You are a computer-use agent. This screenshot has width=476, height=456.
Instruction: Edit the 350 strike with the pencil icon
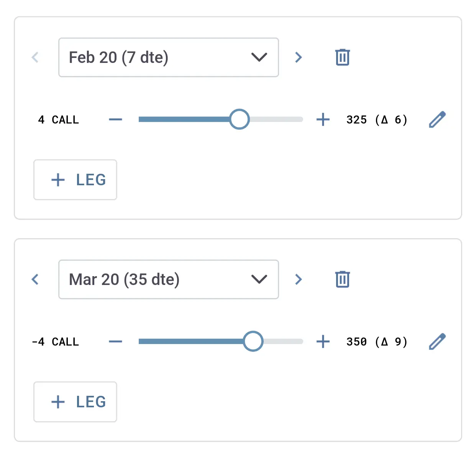(437, 341)
